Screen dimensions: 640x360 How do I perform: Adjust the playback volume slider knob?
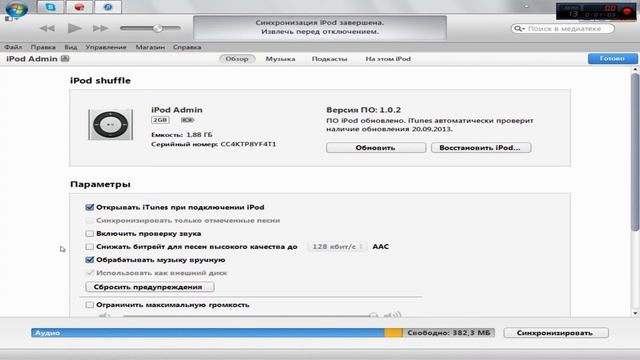click(158, 28)
